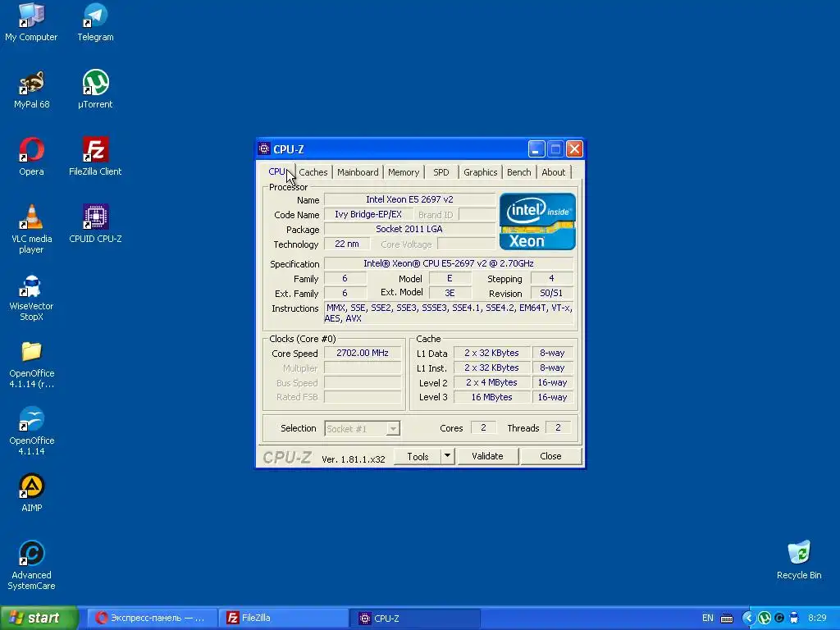Viewport: 840px width, 630px height.
Task: Click the Validate button
Action: coord(487,456)
